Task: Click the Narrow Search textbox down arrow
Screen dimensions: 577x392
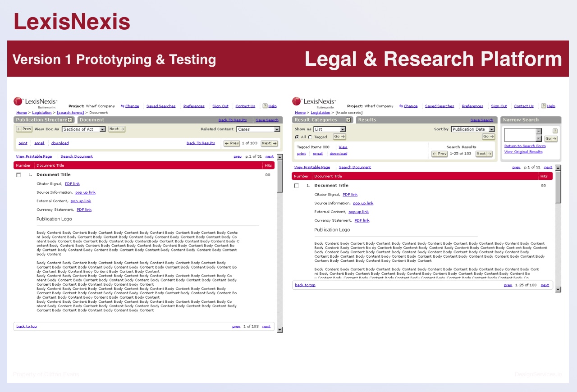Action: pyautogui.click(x=538, y=138)
